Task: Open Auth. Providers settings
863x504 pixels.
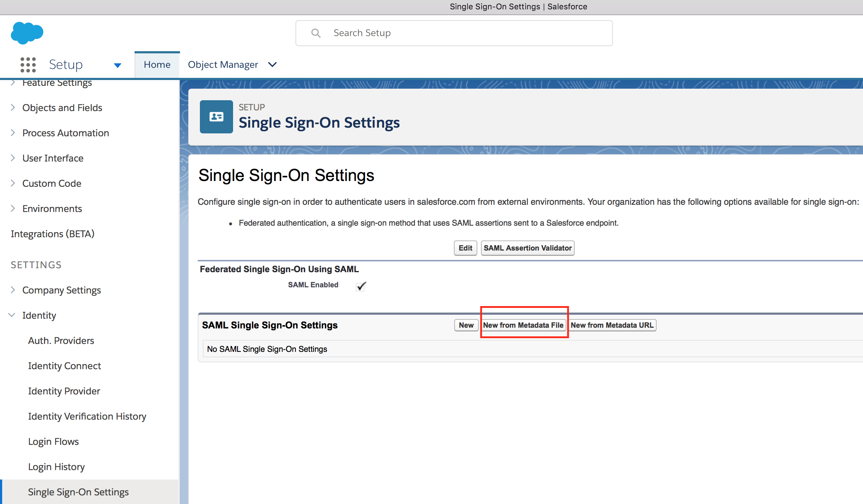Action: 61,340
